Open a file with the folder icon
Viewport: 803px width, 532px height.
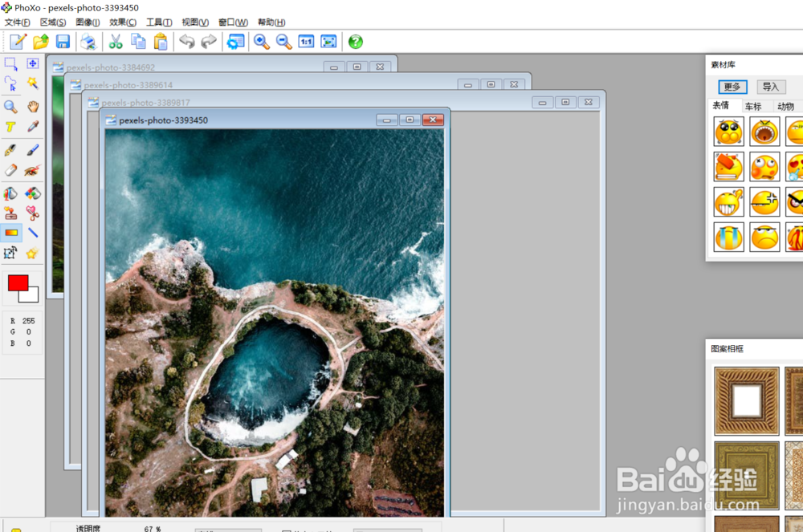pyautogui.click(x=41, y=42)
